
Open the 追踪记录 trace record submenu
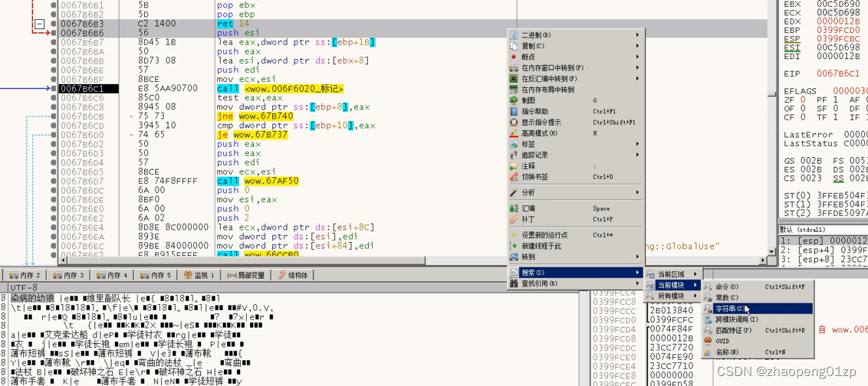click(x=577, y=155)
